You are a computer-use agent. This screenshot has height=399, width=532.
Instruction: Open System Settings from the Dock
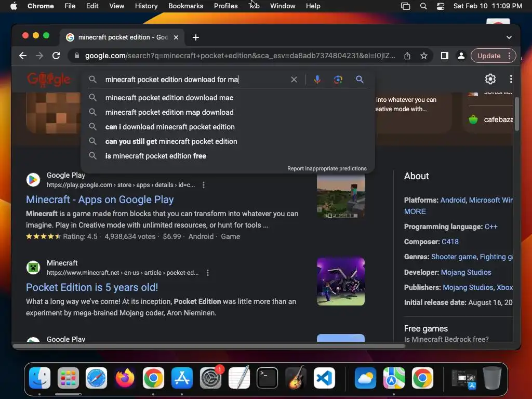coord(210,378)
